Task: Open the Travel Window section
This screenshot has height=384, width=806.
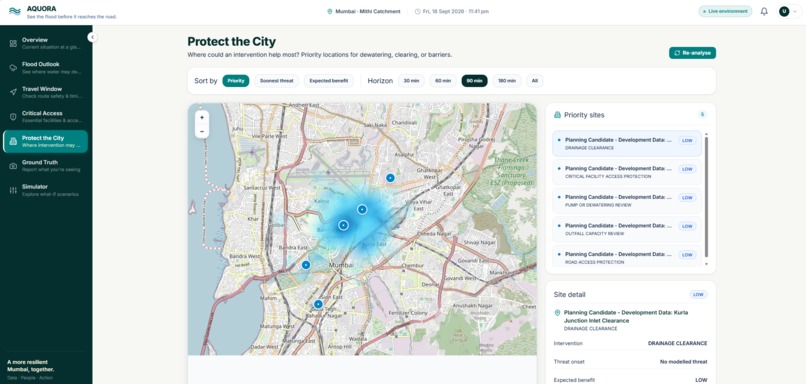Action: click(45, 93)
